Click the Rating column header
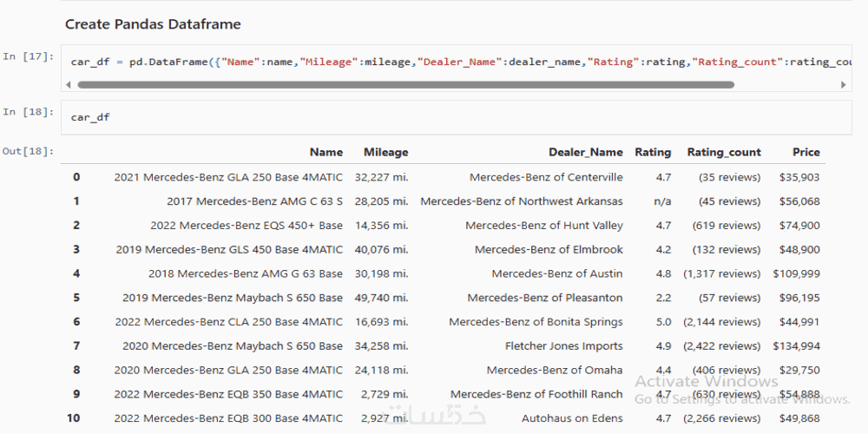 point(653,152)
